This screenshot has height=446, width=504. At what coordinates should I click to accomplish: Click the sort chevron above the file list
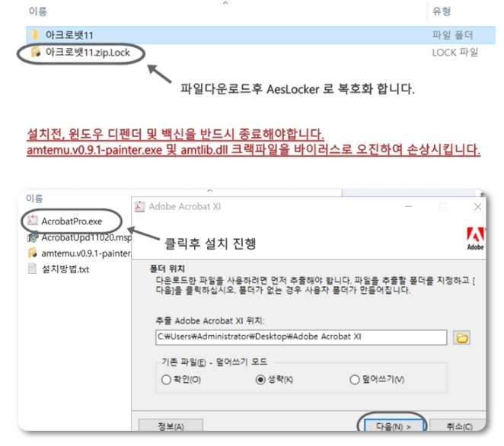point(225,4)
